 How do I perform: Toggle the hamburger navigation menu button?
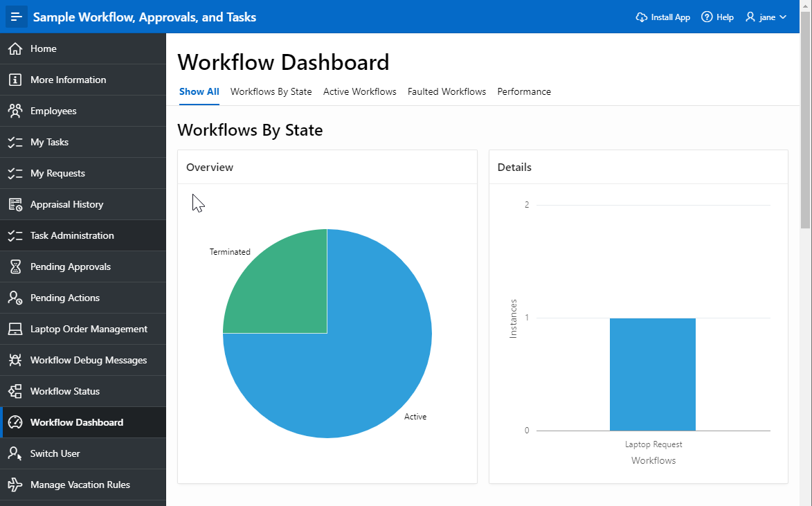pos(16,17)
